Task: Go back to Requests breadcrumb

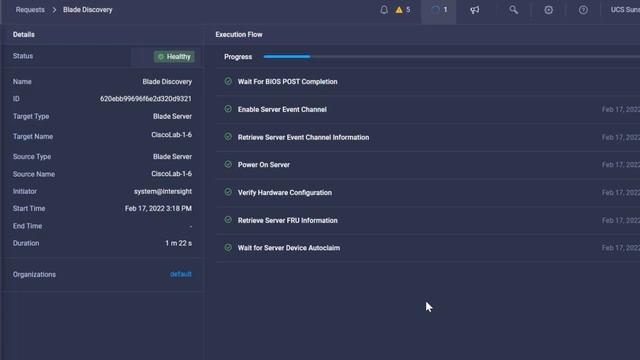Action: pos(30,10)
